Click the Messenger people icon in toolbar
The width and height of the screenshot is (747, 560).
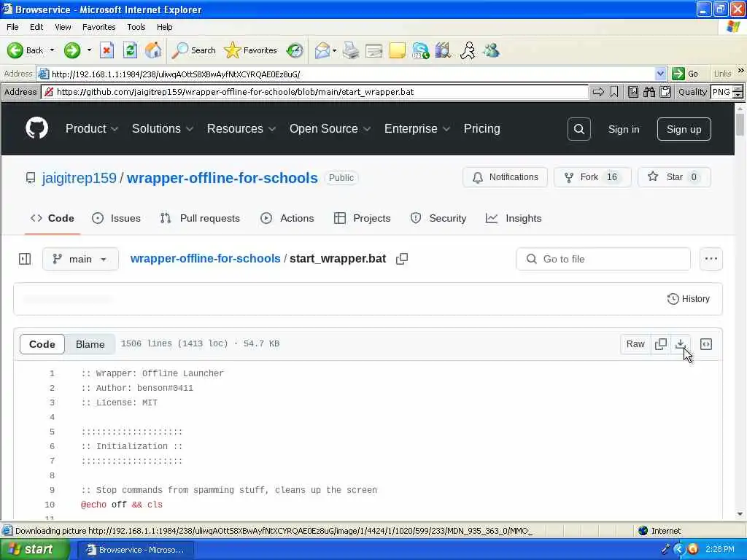(x=491, y=50)
